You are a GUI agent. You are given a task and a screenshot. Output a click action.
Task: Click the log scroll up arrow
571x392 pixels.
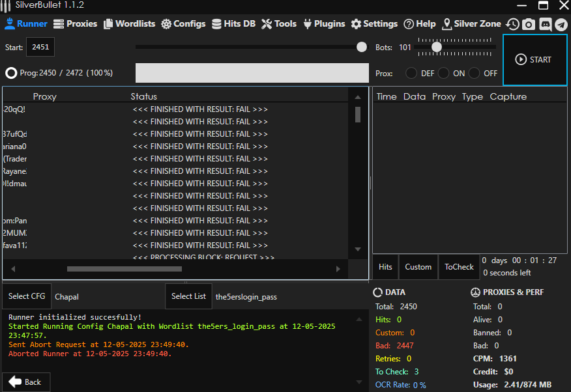(359, 319)
